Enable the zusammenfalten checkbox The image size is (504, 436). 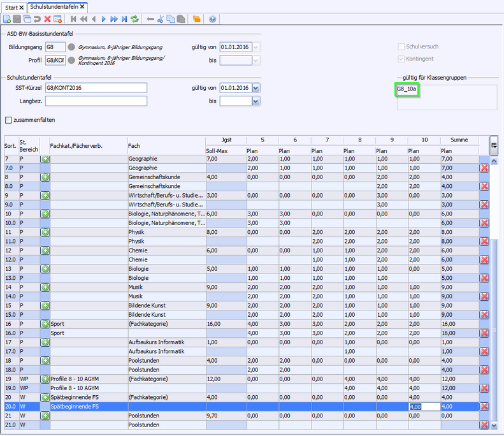click(8, 120)
